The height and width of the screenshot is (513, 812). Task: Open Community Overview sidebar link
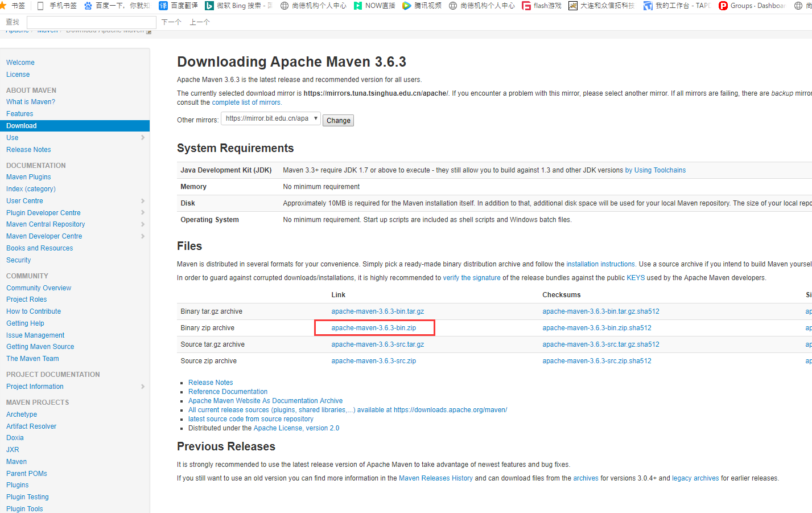[x=39, y=288]
